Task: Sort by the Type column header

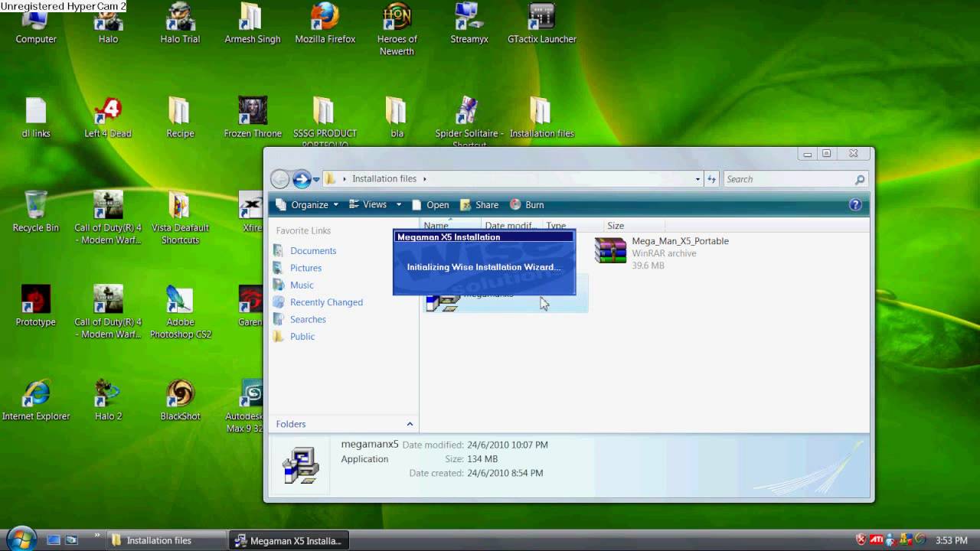Action: click(572, 226)
